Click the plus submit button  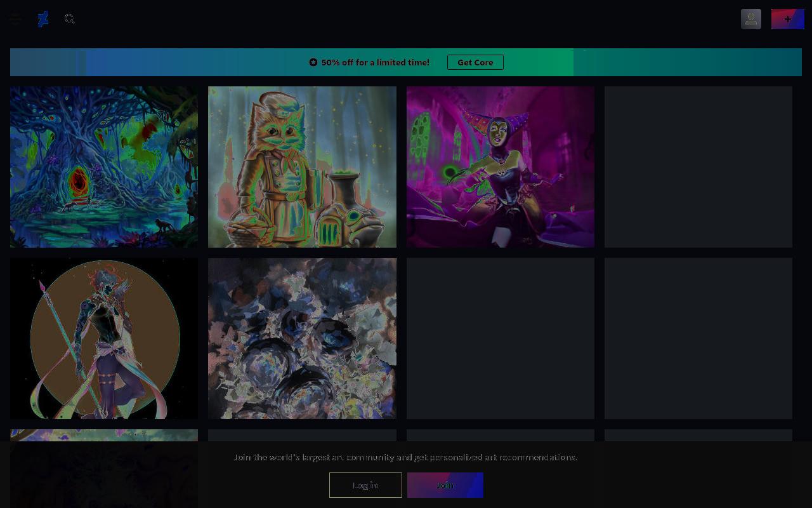pyautogui.click(x=788, y=19)
